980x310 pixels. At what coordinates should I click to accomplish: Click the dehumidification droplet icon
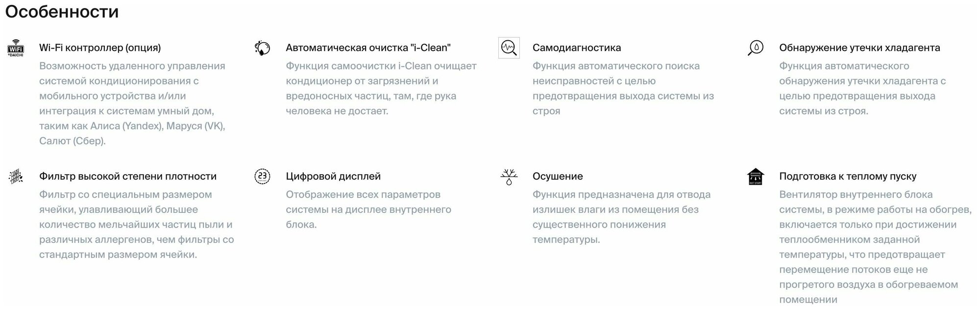coord(509,177)
